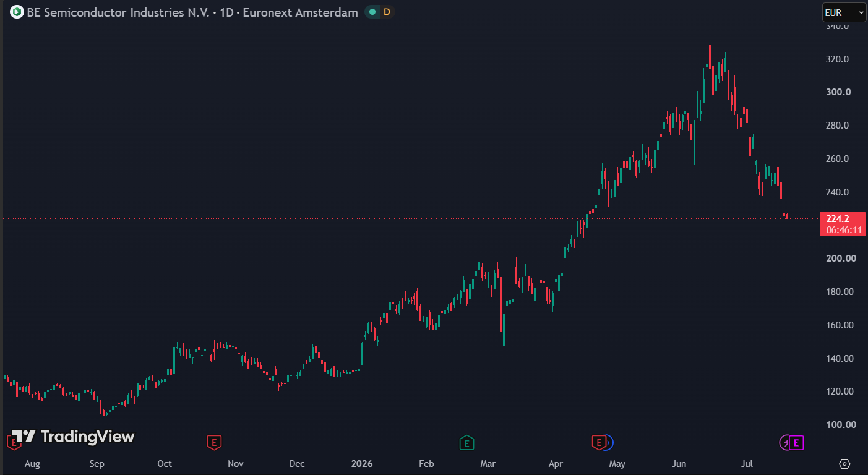The image size is (868, 475).
Task: Click the 160.00 price axis label
Action: (x=841, y=325)
